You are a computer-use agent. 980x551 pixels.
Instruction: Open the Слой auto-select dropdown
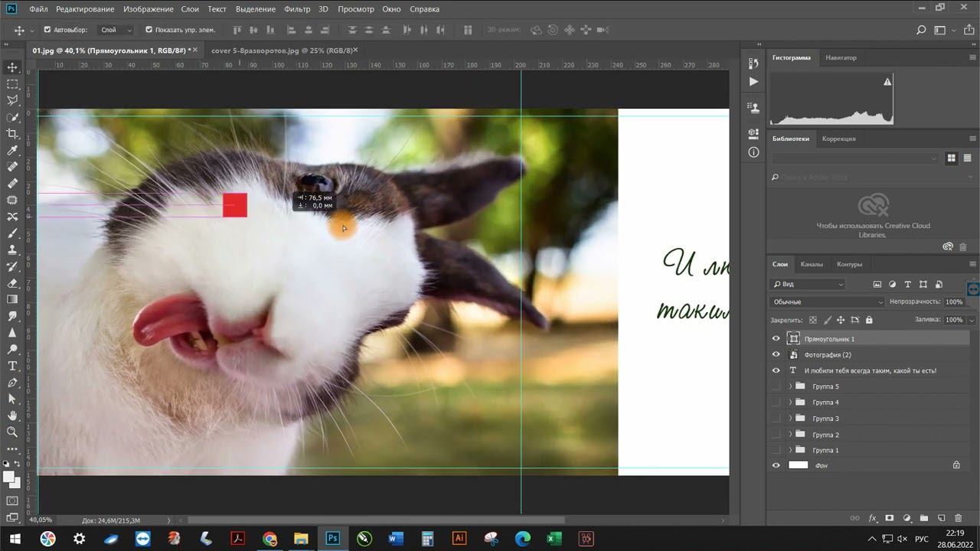116,30
